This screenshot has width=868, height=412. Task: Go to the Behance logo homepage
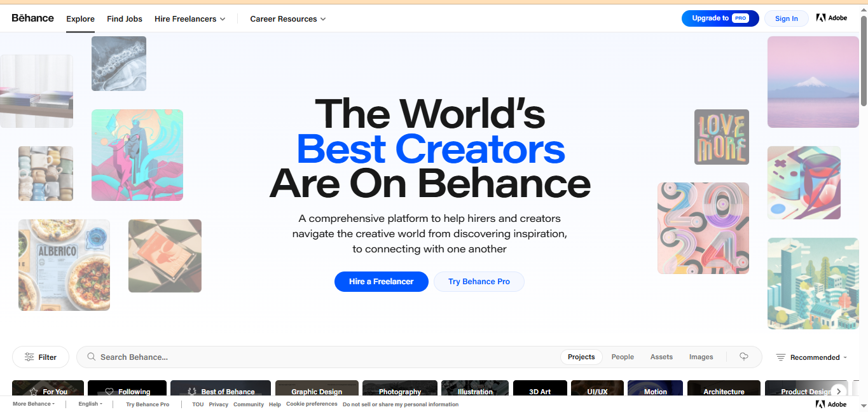click(x=32, y=18)
